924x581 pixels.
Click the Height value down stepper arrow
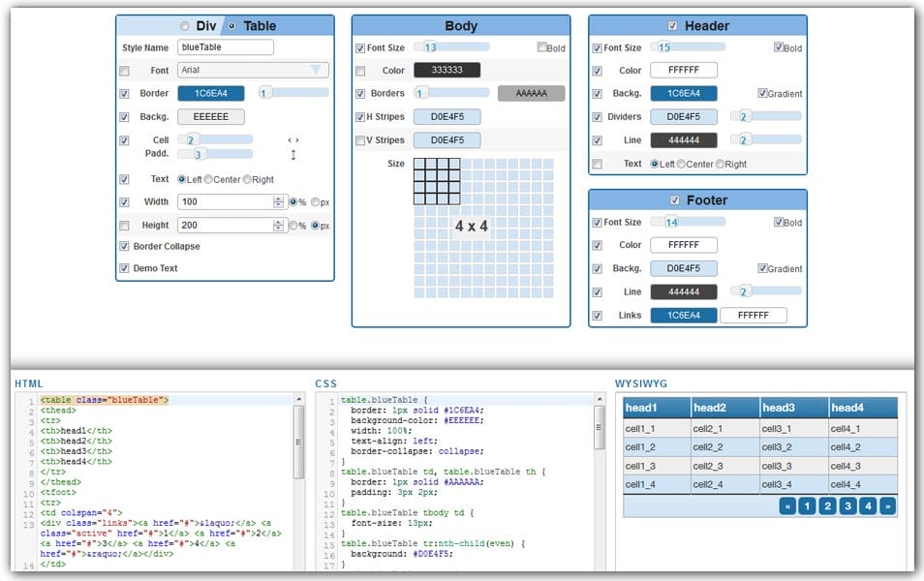tap(278, 229)
